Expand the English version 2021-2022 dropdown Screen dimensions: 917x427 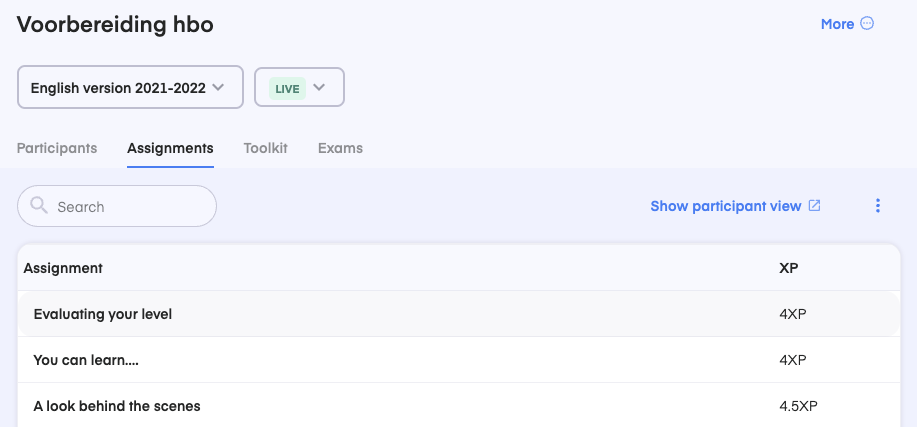point(130,87)
